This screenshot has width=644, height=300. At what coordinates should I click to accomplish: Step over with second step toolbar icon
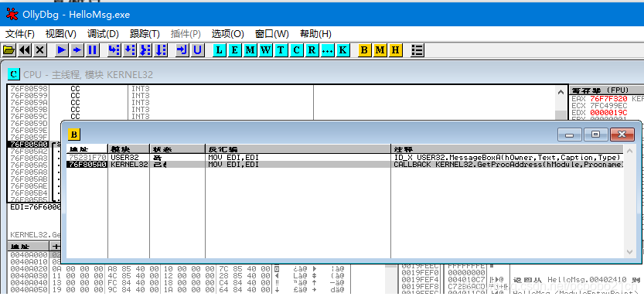[x=129, y=50]
